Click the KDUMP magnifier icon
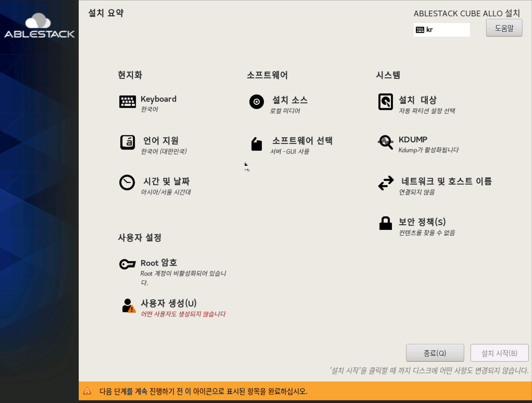The image size is (532, 403). coord(385,142)
